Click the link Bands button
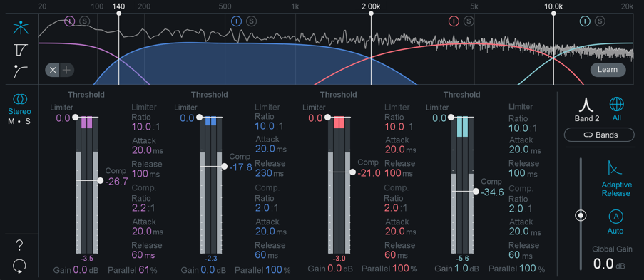This screenshot has width=644, height=280. tap(599, 135)
